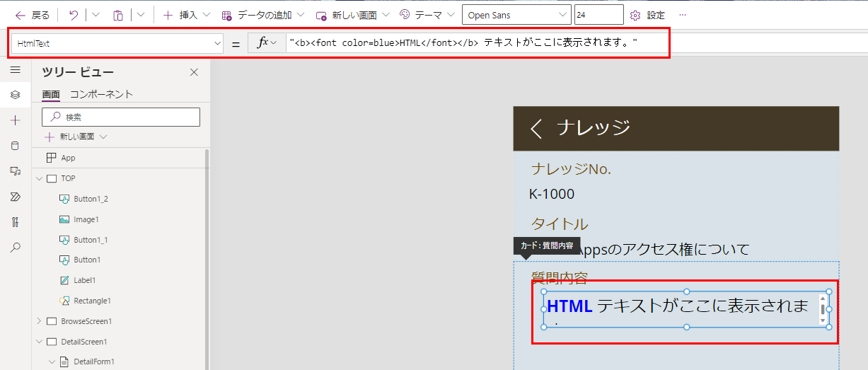868x370 pixels.
Task: Open the media icon in left rail
Action: 15,171
